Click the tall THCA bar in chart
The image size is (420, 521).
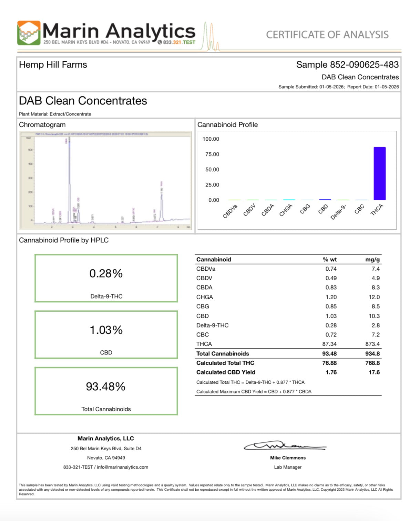[379, 173]
